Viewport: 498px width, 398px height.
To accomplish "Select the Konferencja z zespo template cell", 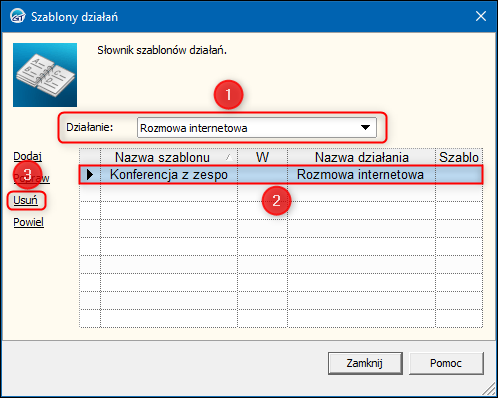I will (169, 174).
